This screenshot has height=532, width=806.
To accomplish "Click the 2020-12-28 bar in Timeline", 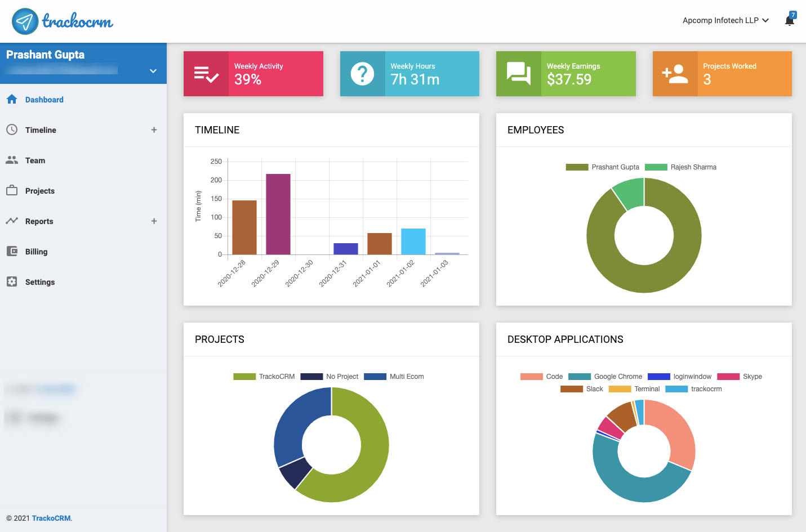I will tap(244, 227).
